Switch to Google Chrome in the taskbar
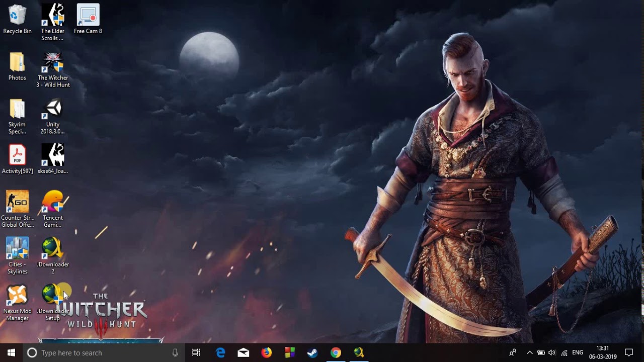 [336, 352]
